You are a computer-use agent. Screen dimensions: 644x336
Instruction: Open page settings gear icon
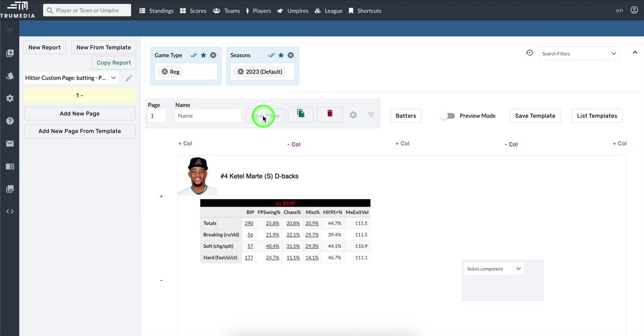click(x=353, y=115)
